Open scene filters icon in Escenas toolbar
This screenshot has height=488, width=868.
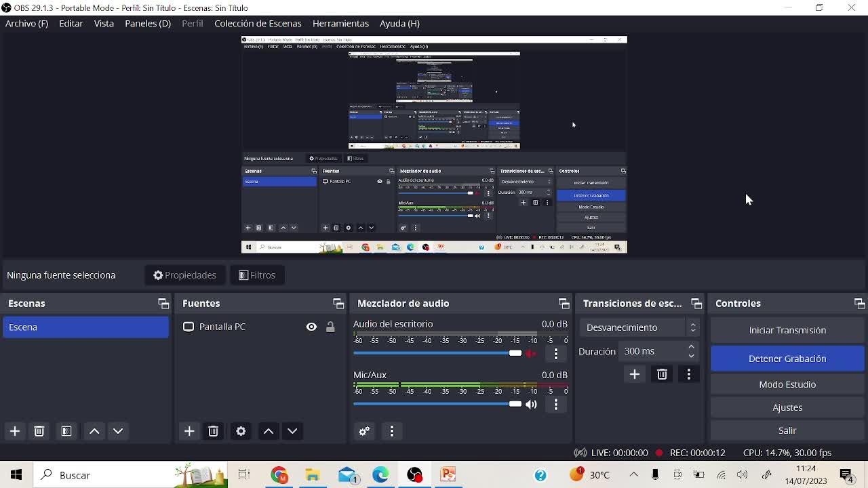pyautogui.click(x=66, y=431)
